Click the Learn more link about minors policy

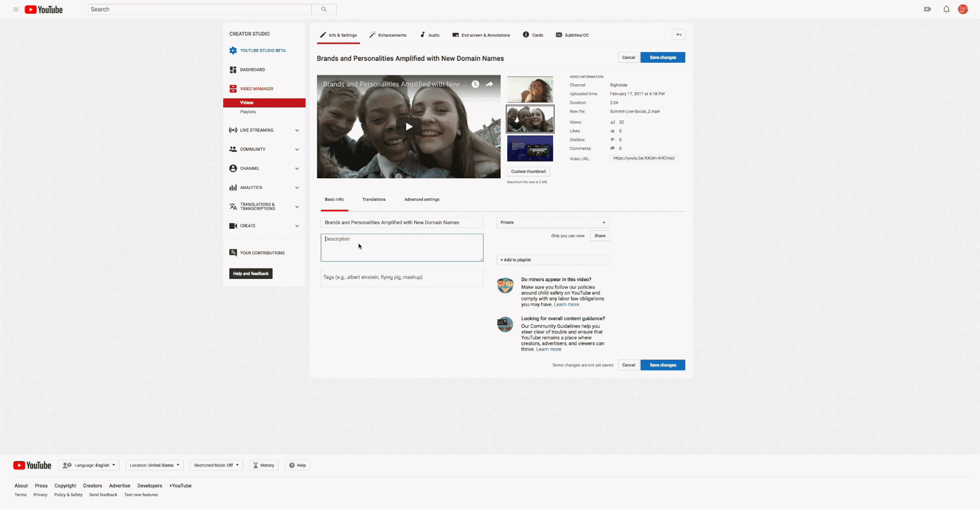click(x=566, y=304)
